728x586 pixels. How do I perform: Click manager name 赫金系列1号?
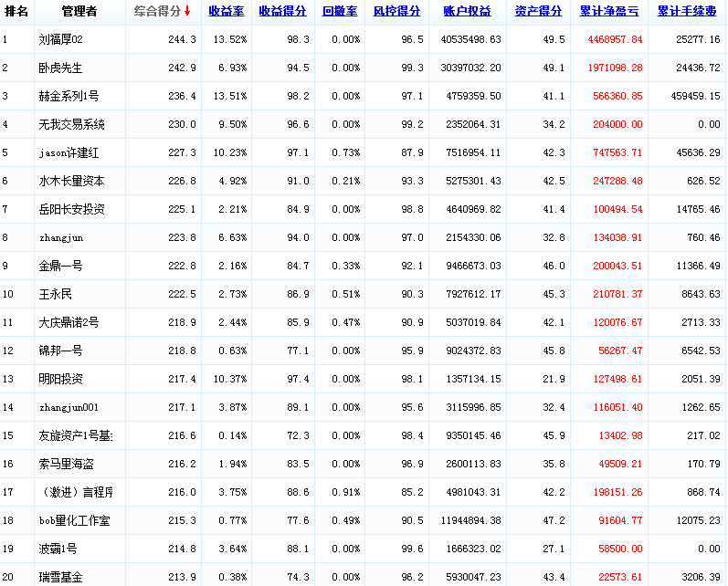click(69, 97)
